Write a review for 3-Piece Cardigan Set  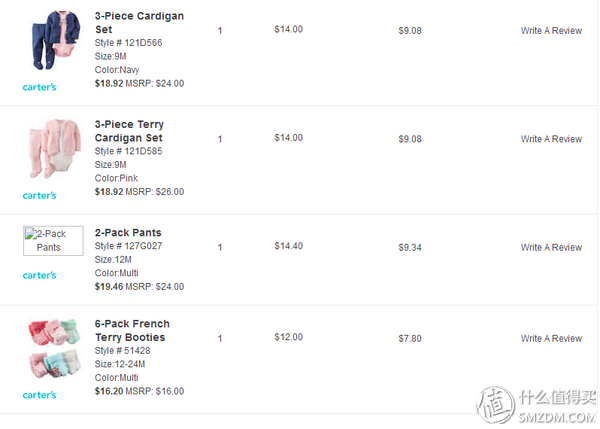point(551,31)
